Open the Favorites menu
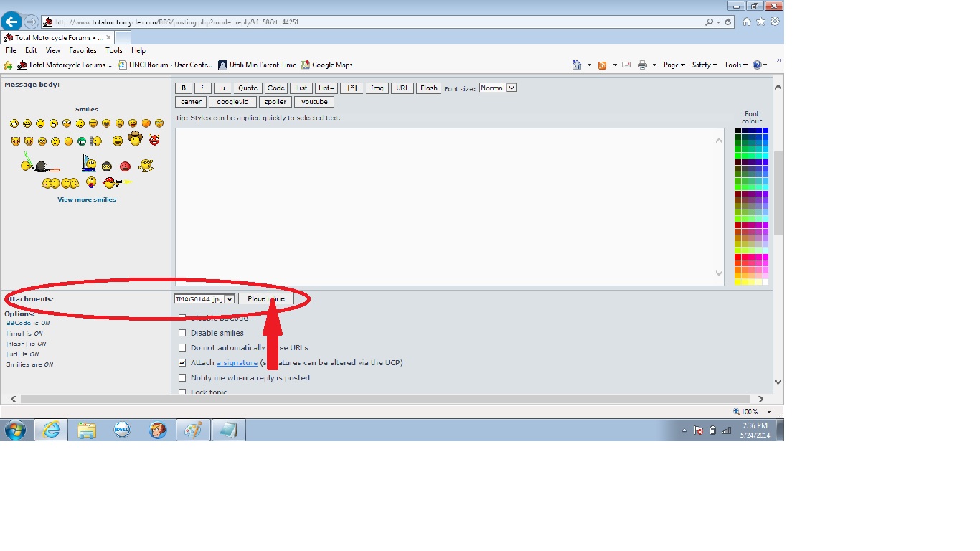 83,50
